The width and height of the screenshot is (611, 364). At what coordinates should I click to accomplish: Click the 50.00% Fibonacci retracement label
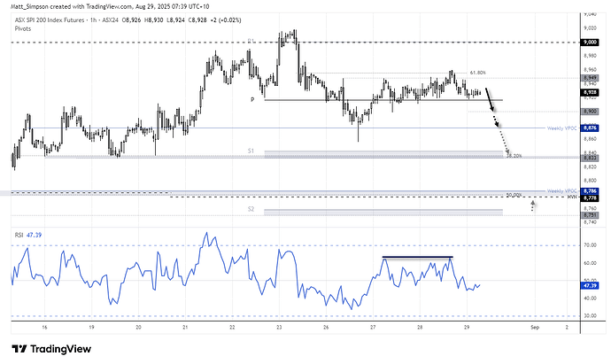pos(514,195)
